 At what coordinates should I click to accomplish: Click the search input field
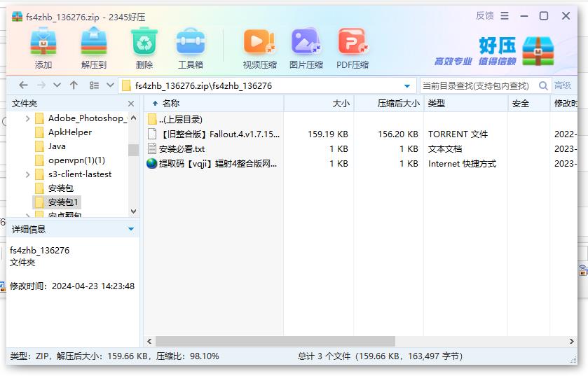coord(478,85)
